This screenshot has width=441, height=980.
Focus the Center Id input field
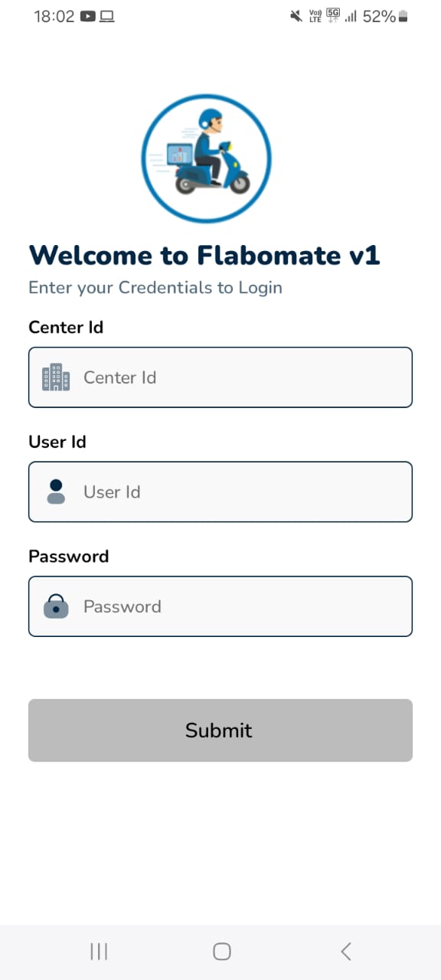[x=220, y=377]
